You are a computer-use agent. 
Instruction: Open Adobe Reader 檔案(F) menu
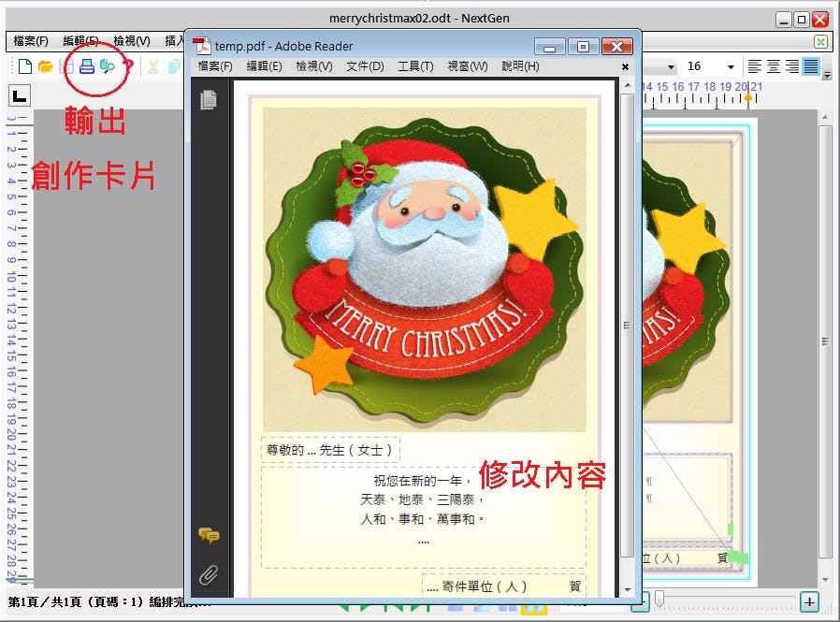pos(215,65)
